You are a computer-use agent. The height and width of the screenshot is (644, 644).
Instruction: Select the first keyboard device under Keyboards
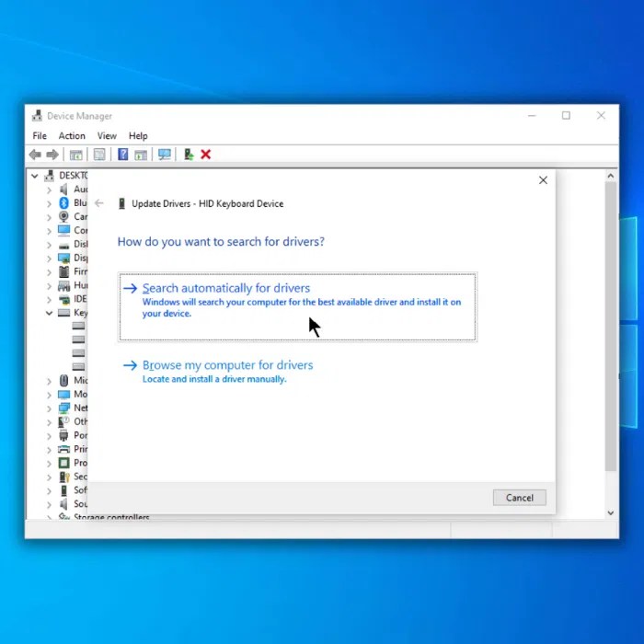coord(78,326)
